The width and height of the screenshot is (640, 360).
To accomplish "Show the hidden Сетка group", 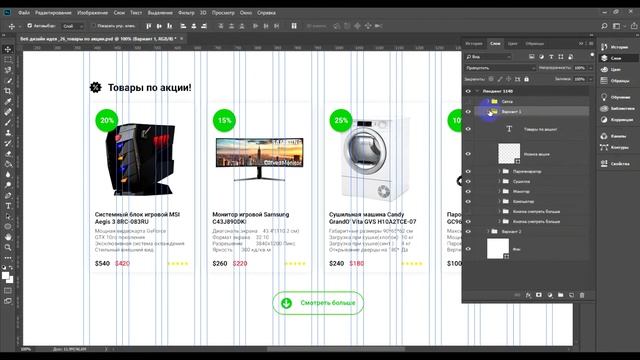I will (468, 101).
